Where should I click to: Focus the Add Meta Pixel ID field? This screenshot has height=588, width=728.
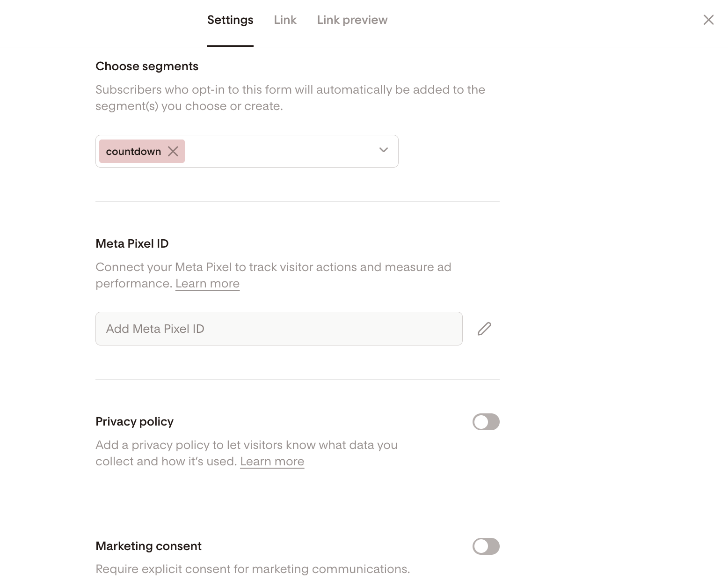click(x=279, y=329)
